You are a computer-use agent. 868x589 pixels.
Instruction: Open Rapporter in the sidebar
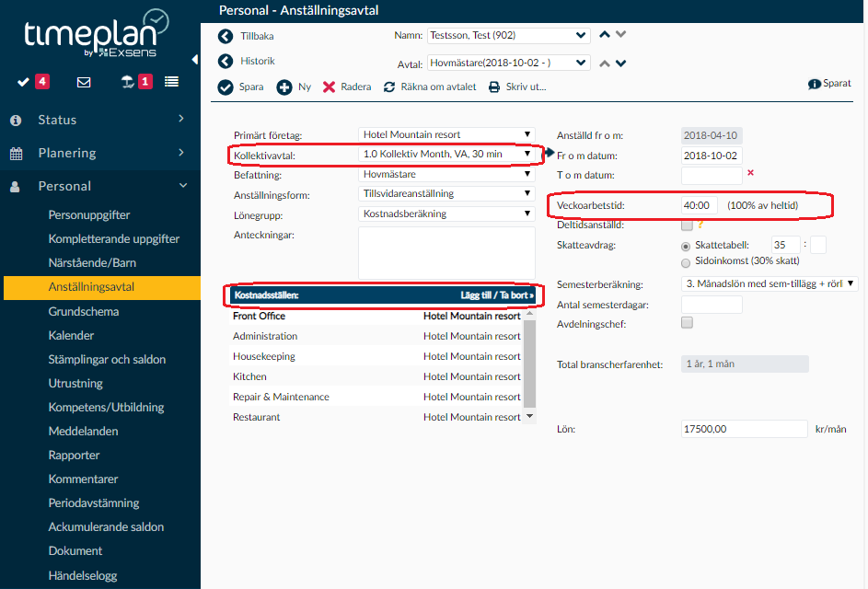coord(75,455)
